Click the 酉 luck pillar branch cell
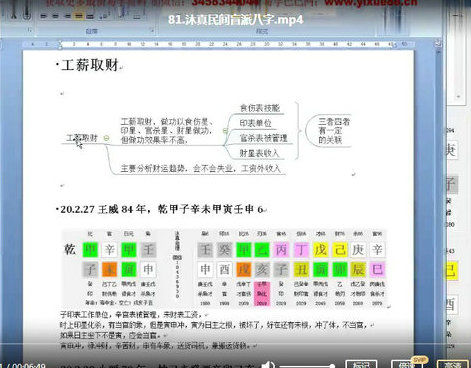The height and width of the screenshot is (368, 471). coord(224,269)
